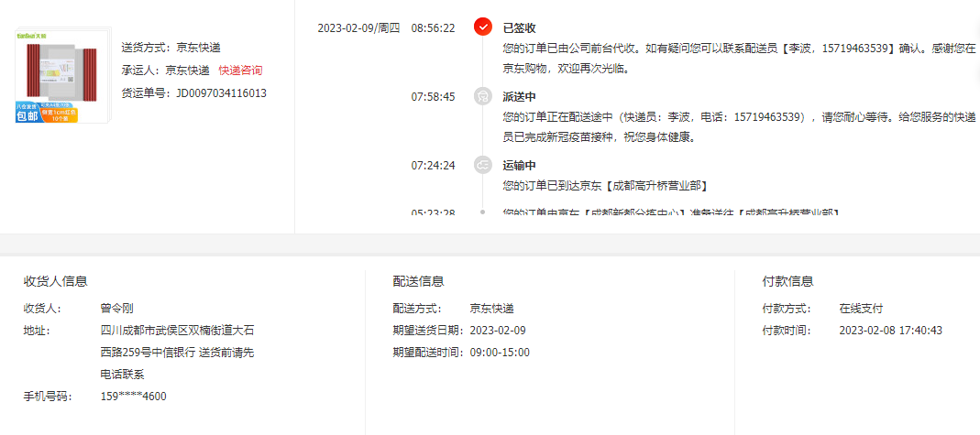Select the masked phone number 159****4600
This screenshot has width=980, height=435.
click(133, 397)
